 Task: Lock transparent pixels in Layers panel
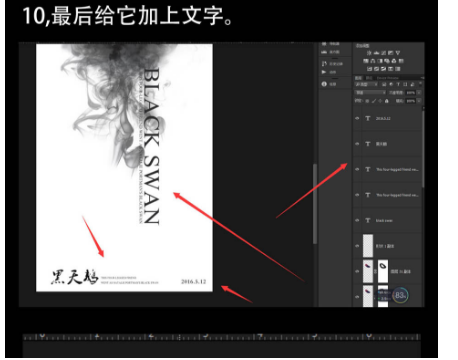click(367, 101)
